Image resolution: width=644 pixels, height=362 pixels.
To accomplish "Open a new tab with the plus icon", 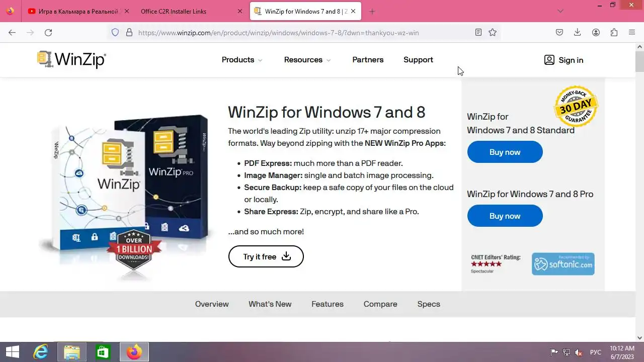I will [x=372, y=11].
